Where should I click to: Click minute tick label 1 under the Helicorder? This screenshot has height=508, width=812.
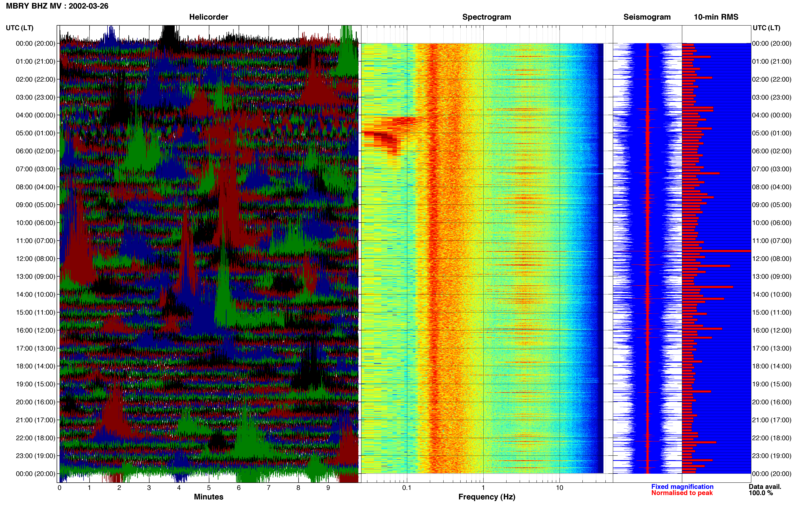pos(89,488)
